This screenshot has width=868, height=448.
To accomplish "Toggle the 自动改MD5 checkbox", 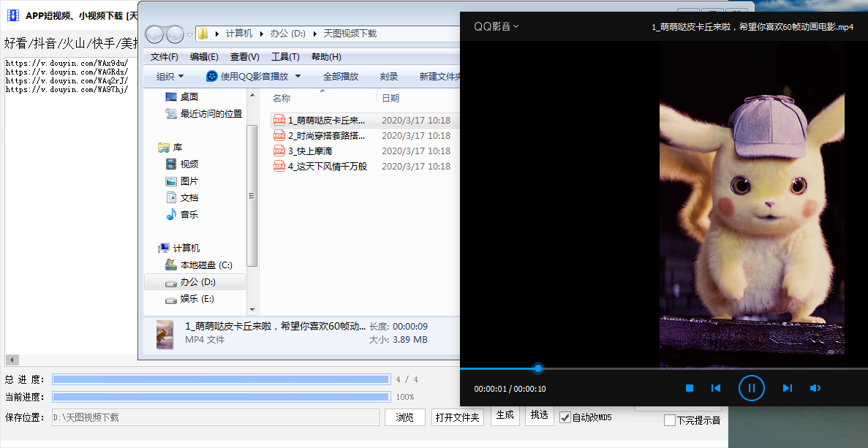I will tap(565, 417).
